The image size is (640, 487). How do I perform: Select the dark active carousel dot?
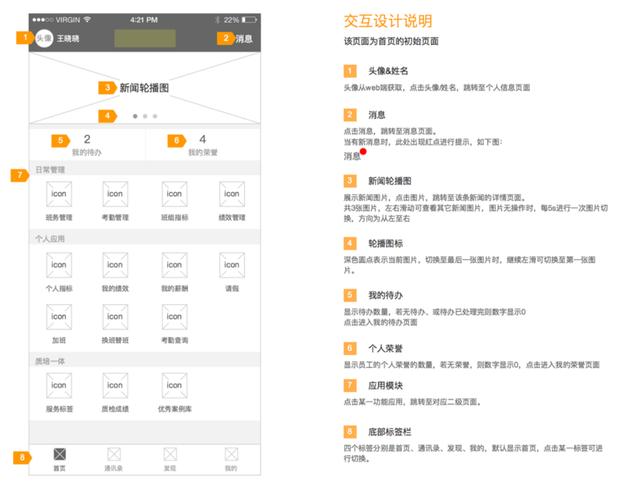pyautogui.click(x=135, y=116)
